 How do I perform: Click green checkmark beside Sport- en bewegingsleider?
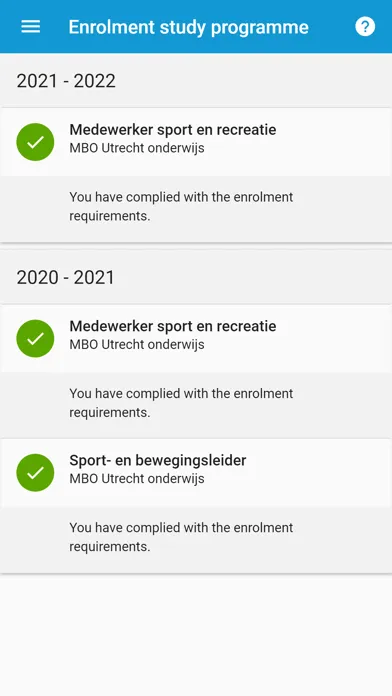tap(35, 472)
